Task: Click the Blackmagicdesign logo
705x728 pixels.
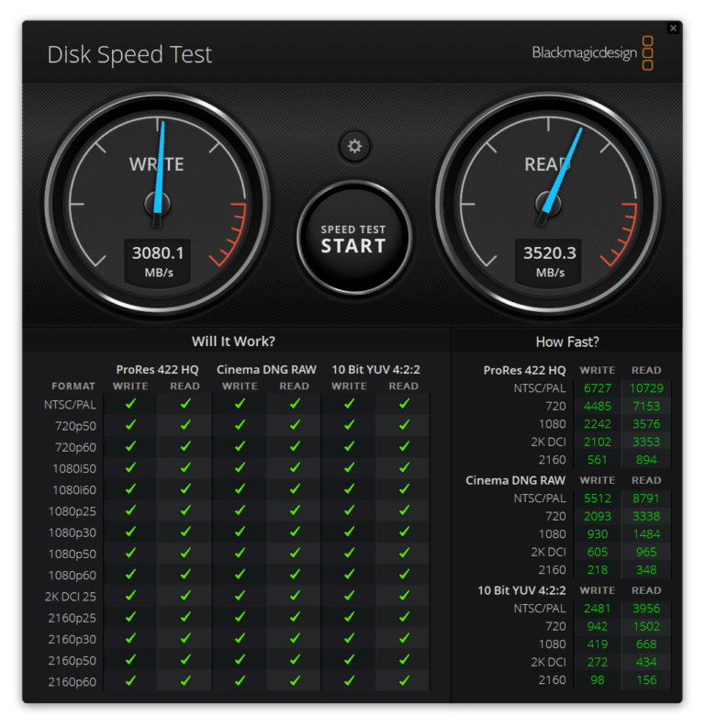Action: (x=592, y=53)
